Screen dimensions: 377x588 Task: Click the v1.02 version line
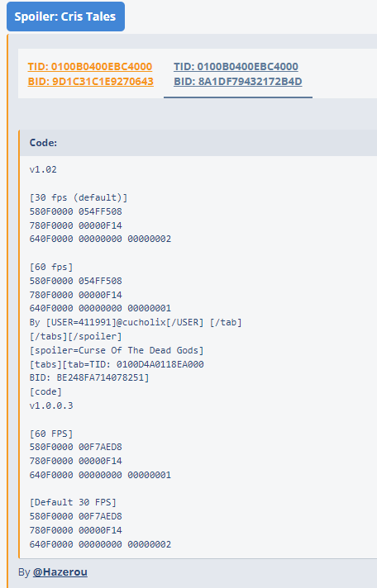[43, 169]
